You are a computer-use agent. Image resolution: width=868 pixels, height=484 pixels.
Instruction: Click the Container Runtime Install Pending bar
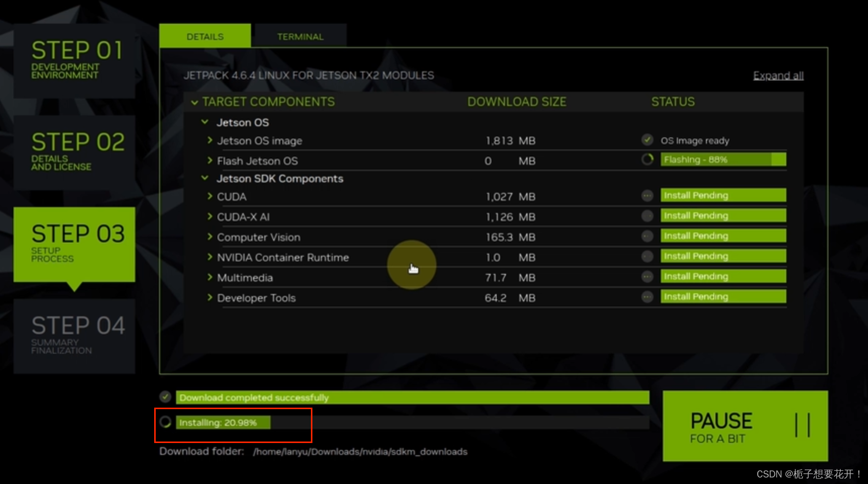(723, 256)
